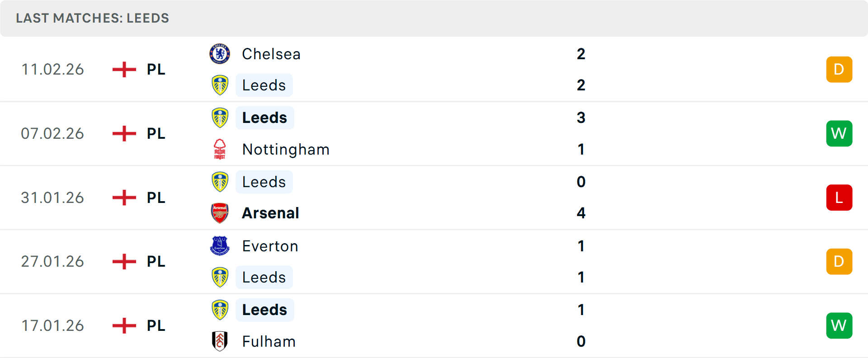Select the red L badge for the Arsenal loss

[x=839, y=198]
